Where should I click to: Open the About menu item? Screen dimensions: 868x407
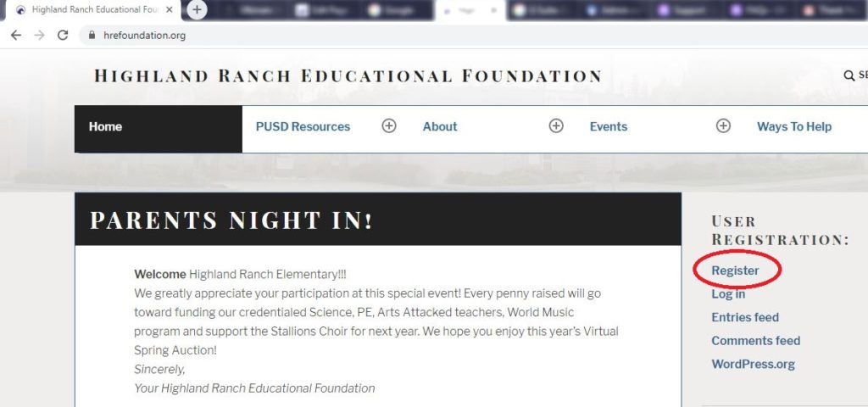tap(440, 127)
